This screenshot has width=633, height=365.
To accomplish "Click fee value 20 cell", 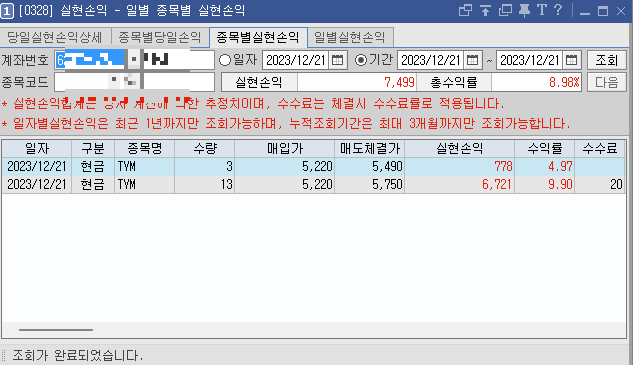I will coord(600,185).
